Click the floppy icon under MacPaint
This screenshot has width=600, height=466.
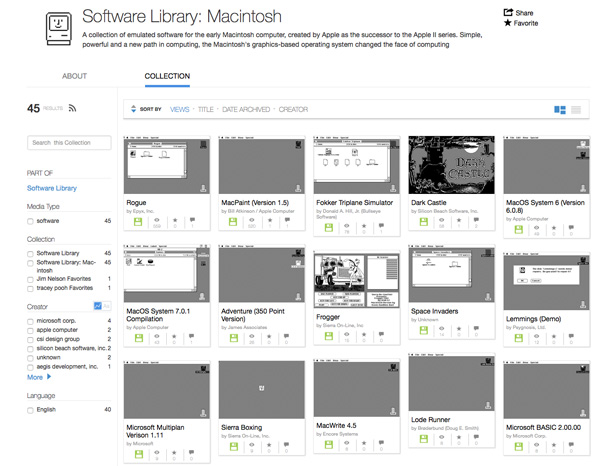tap(233, 222)
